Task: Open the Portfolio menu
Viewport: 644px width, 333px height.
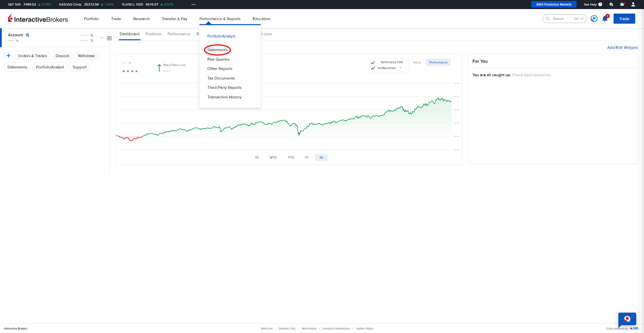Action: pyautogui.click(x=91, y=19)
